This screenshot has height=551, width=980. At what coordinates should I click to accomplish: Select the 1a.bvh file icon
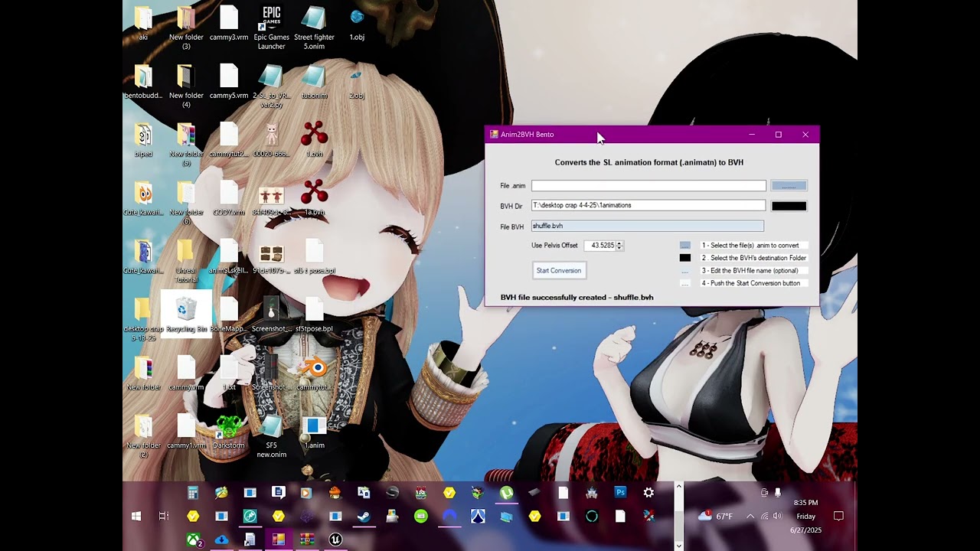pyautogui.click(x=315, y=198)
